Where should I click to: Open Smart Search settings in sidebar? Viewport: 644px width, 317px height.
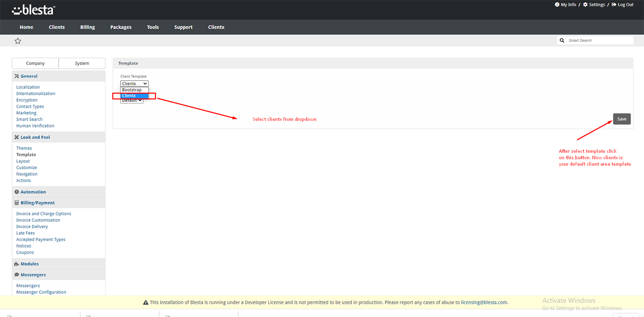(x=29, y=119)
